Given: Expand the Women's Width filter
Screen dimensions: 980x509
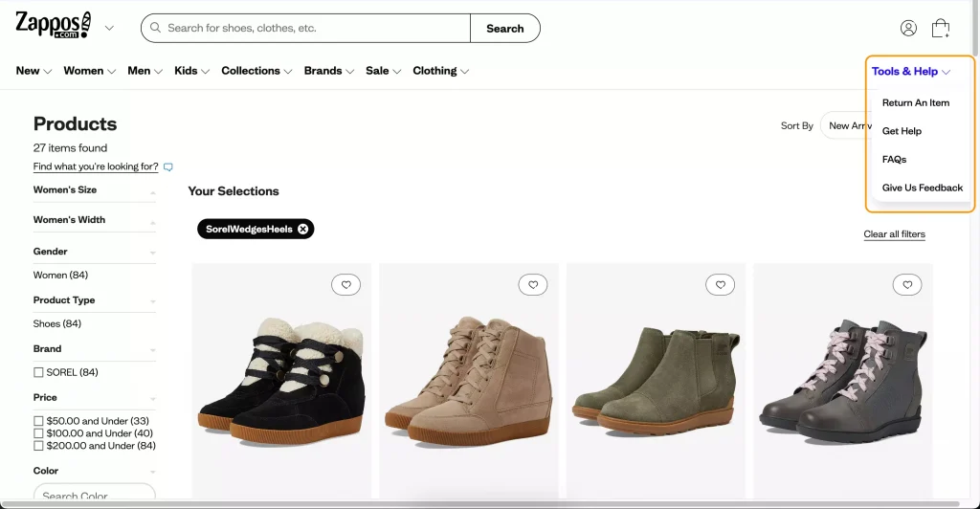Looking at the screenshot, I should tap(95, 220).
